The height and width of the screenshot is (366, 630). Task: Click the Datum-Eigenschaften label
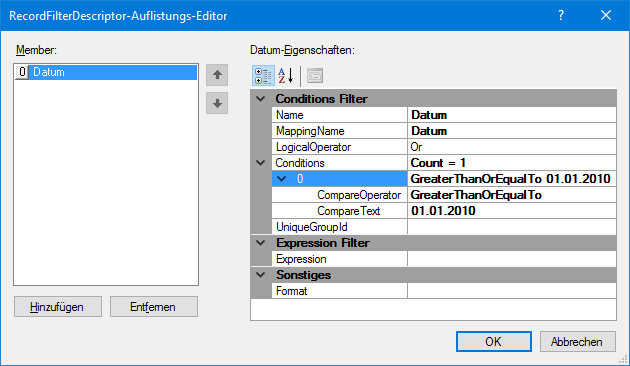coord(302,50)
